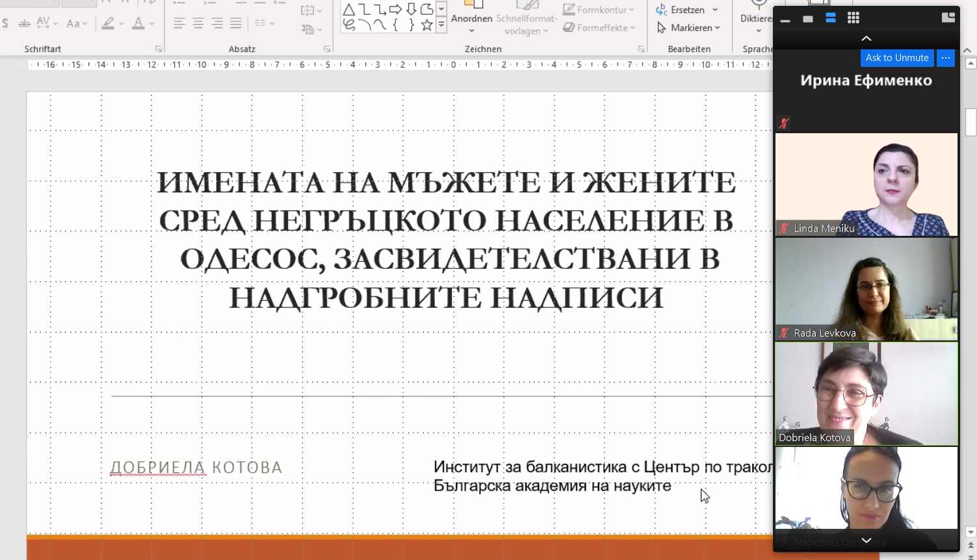
Task: Click the slide title text box
Action: click(x=446, y=240)
